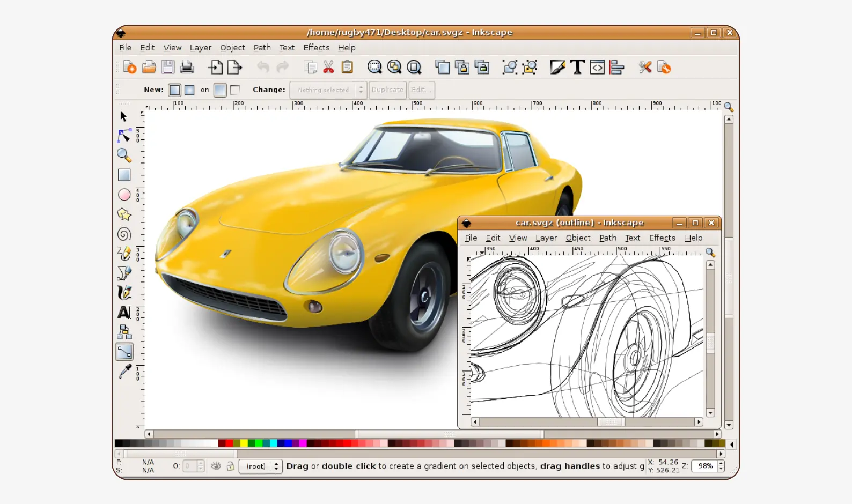Open the XML editor

(597, 67)
